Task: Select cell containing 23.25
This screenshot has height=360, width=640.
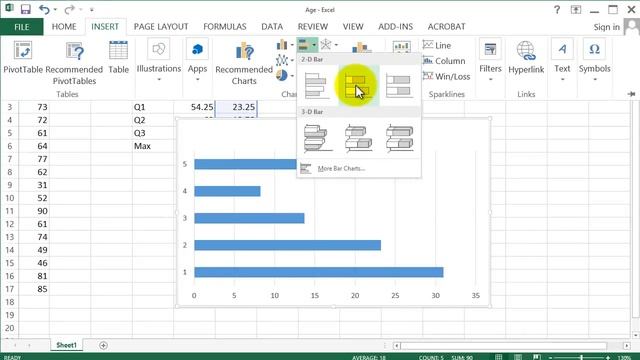Action: [236, 107]
